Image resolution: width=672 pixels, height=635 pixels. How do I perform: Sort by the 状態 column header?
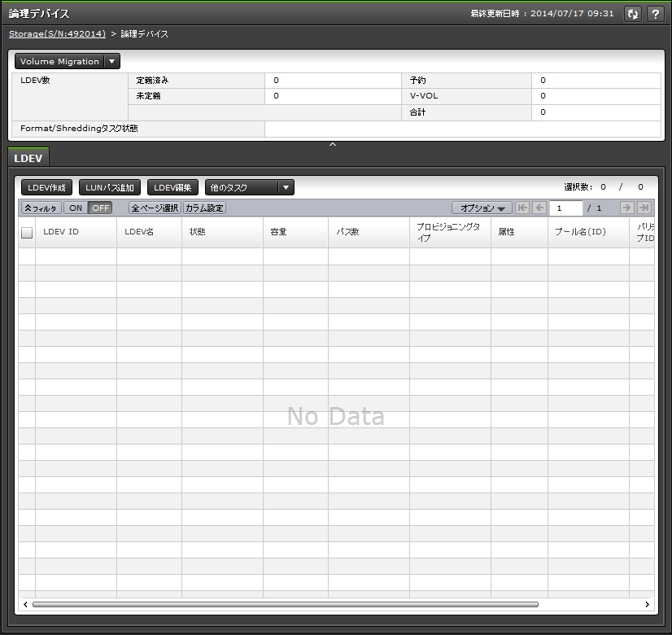click(x=222, y=232)
